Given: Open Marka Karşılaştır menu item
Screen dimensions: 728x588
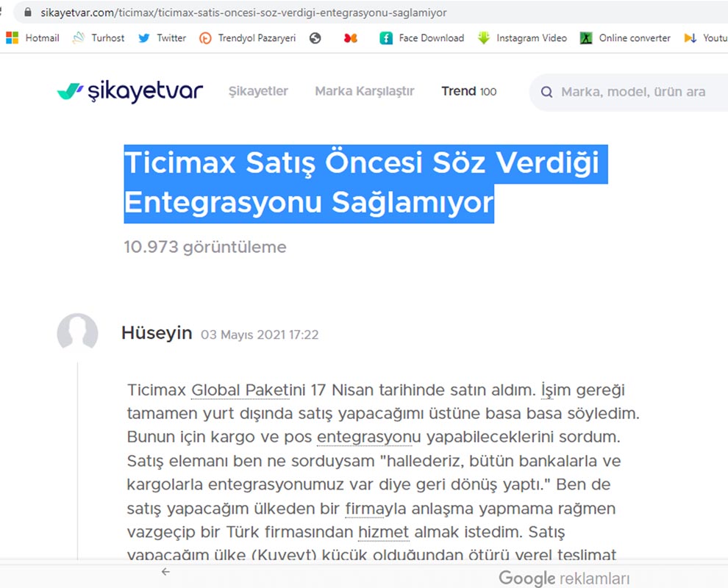Looking at the screenshot, I should pyautogui.click(x=365, y=91).
